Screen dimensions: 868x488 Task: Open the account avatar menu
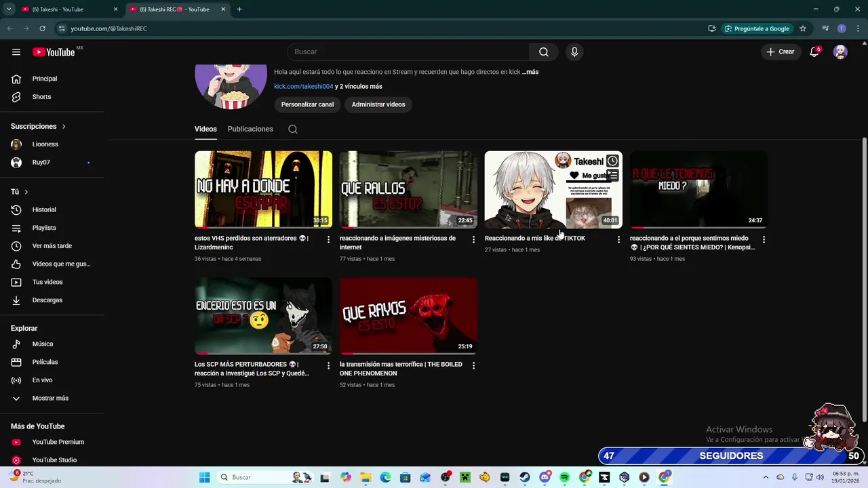[840, 52]
